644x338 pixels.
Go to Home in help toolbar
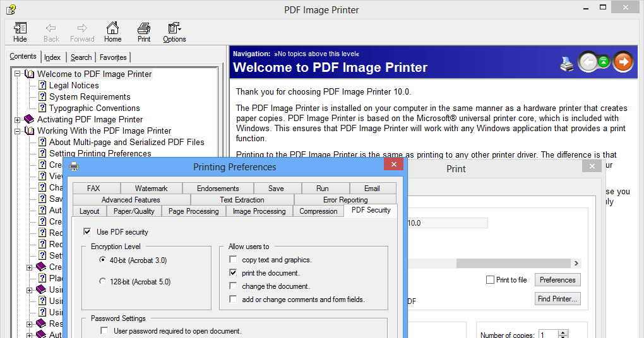(x=112, y=28)
